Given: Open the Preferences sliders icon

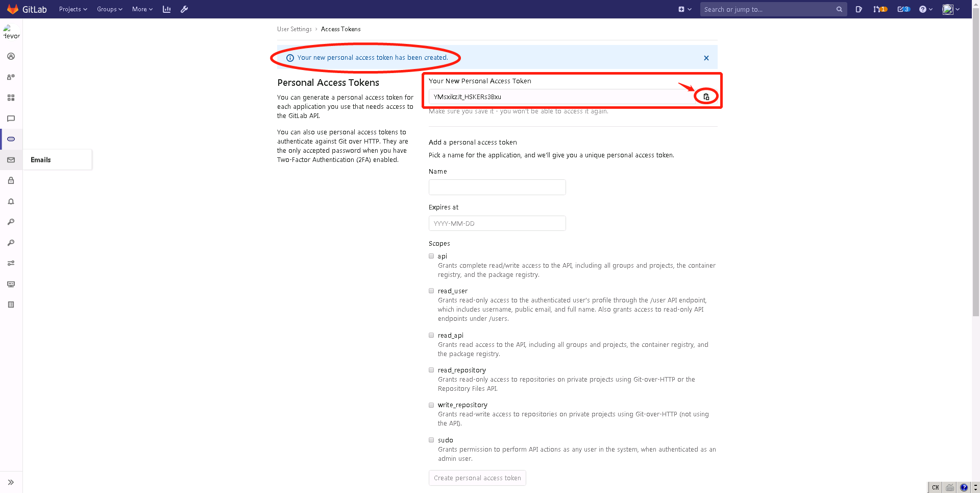Looking at the screenshot, I should pos(11,263).
